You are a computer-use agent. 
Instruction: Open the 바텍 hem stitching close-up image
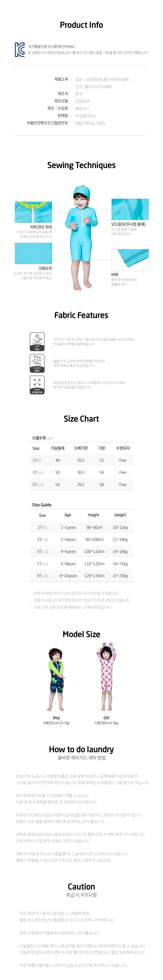(x=130, y=259)
